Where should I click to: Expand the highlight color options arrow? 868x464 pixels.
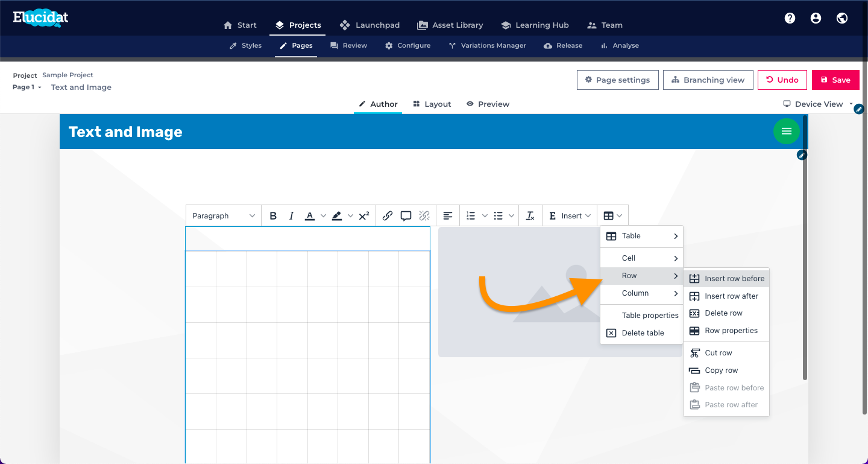[350, 216]
